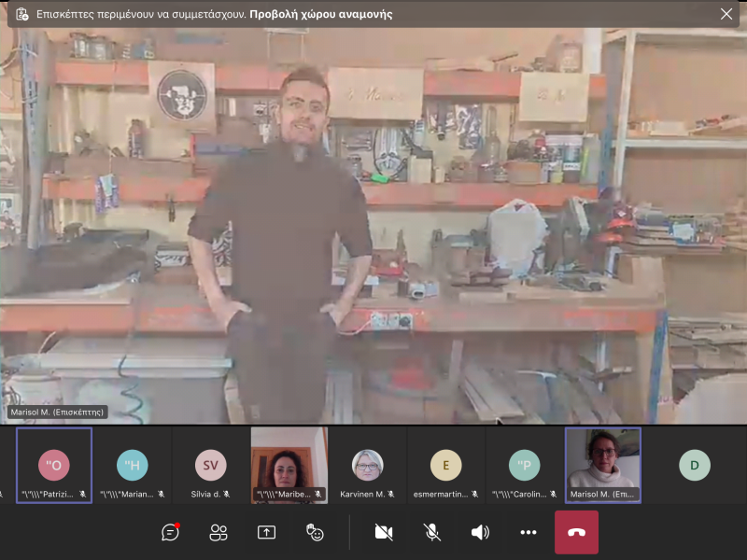747x560 pixels.
Task: Click the clipboard icon in the banner
Action: click(x=21, y=14)
